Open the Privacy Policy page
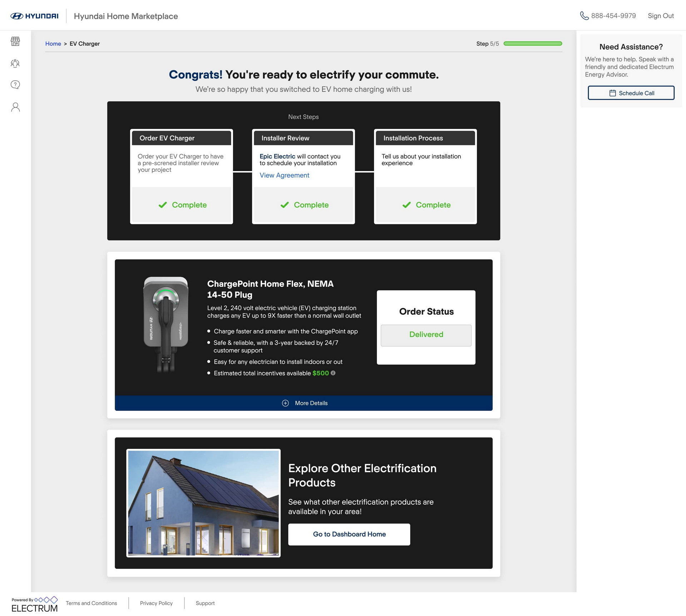 click(x=156, y=603)
